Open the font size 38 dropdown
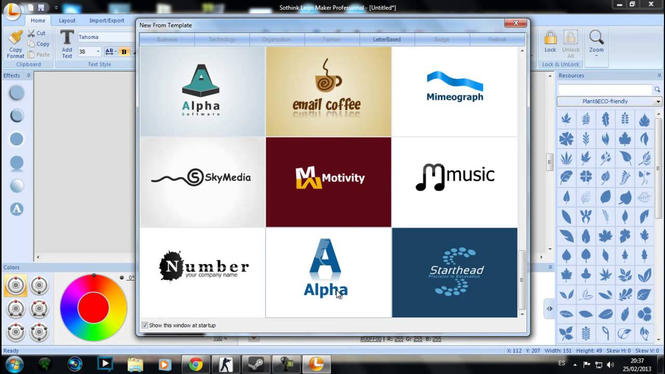The width and height of the screenshot is (665, 374). click(x=98, y=52)
